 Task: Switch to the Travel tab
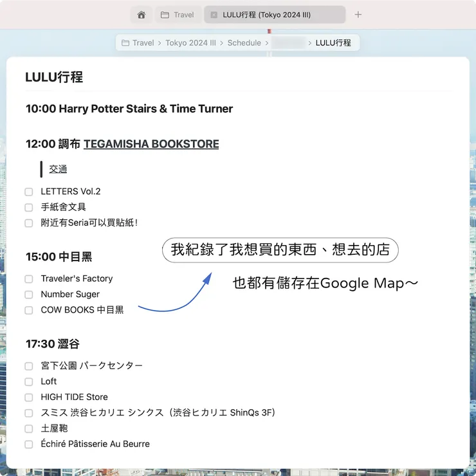(178, 15)
